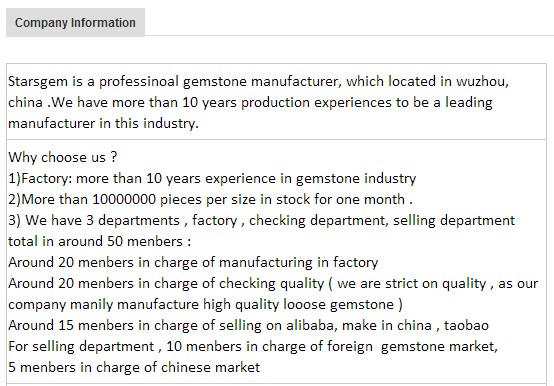Viewport: 554px width, 386px height.
Task: Click 'selling department' in the departments line
Action: pyautogui.click(x=454, y=220)
